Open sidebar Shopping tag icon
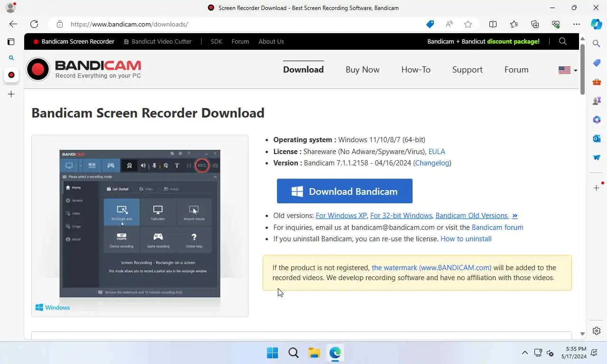Screen dimensions: 607x364 pos(597,63)
